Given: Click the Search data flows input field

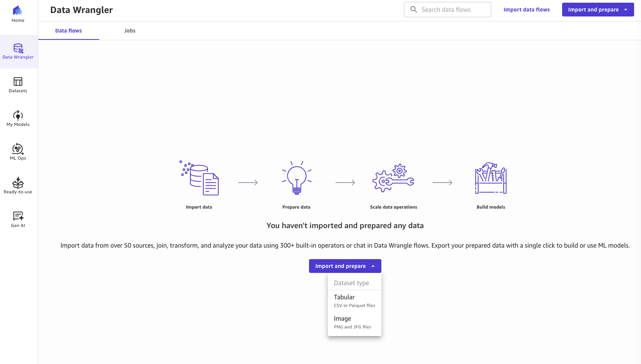Looking at the screenshot, I should coord(452,9).
